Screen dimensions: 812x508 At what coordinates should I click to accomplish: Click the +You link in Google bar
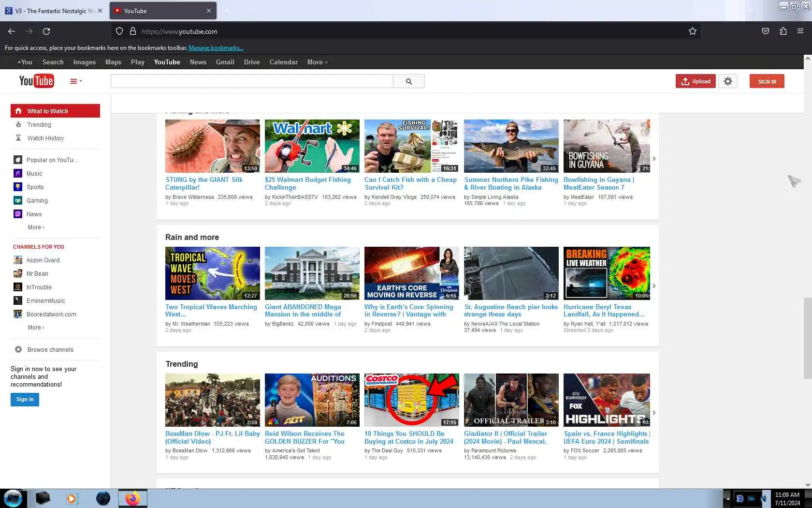click(25, 62)
